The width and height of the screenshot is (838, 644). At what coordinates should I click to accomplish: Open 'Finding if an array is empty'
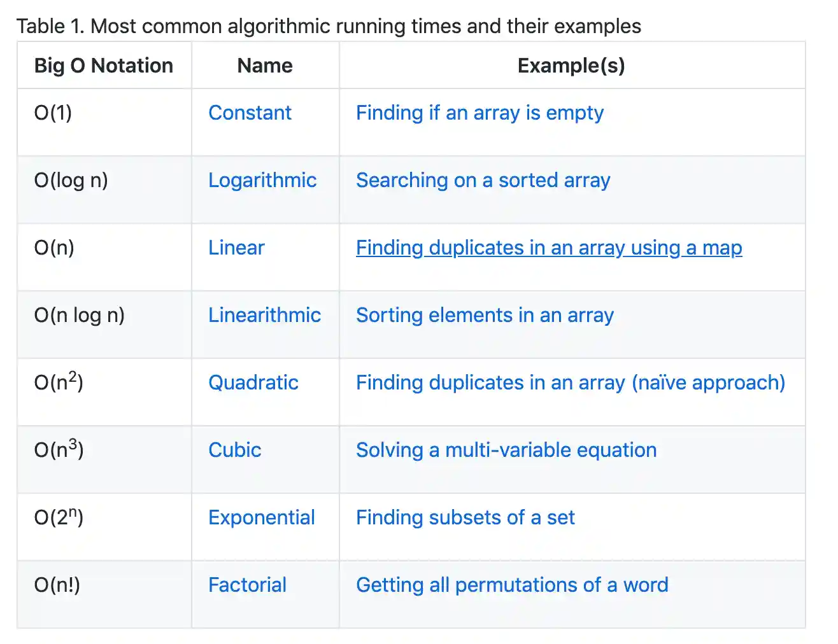coord(479,113)
